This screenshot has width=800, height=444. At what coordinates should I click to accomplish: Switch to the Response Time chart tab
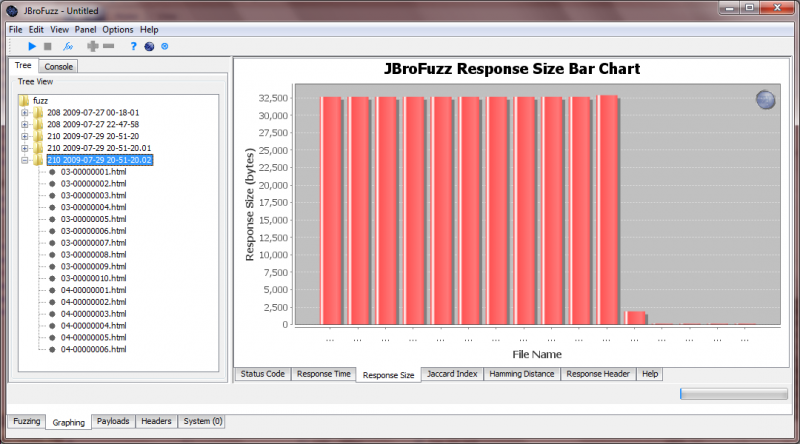323,374
